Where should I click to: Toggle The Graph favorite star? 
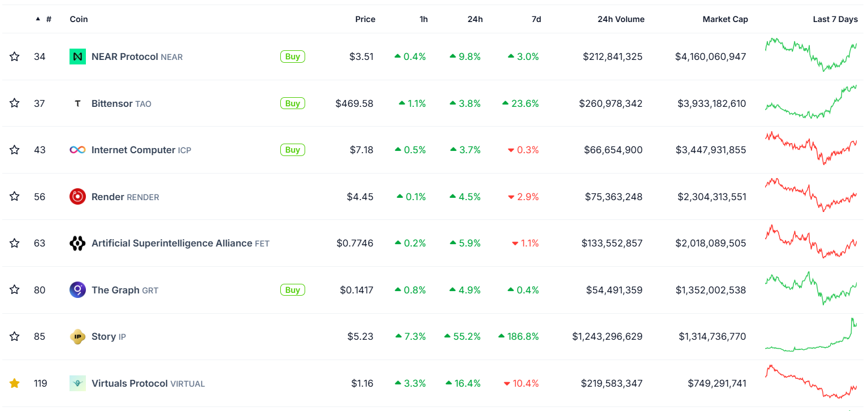[15, 289]
